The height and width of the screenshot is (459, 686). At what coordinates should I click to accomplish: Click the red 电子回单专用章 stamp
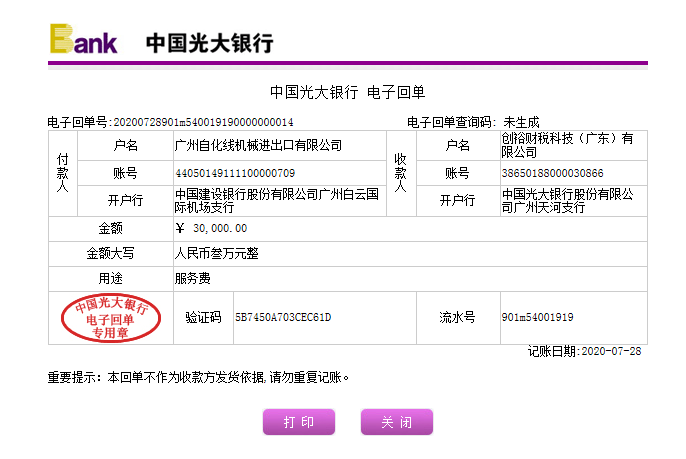tap(111, 318)
